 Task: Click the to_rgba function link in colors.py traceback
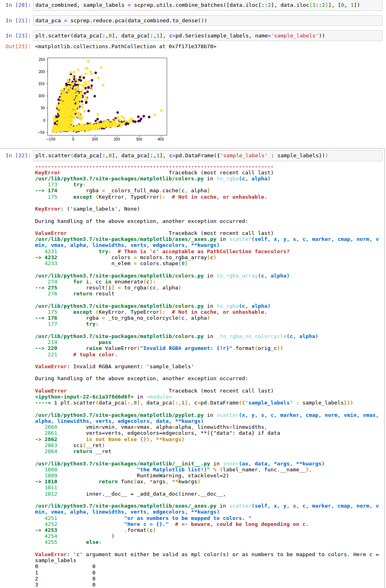click(x=227, y=178)
